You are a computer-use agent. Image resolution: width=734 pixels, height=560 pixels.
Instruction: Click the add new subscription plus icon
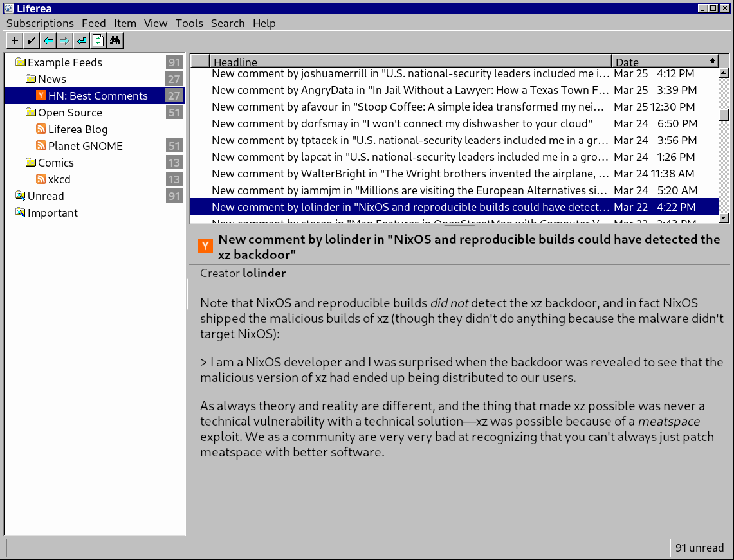[15, 41]
